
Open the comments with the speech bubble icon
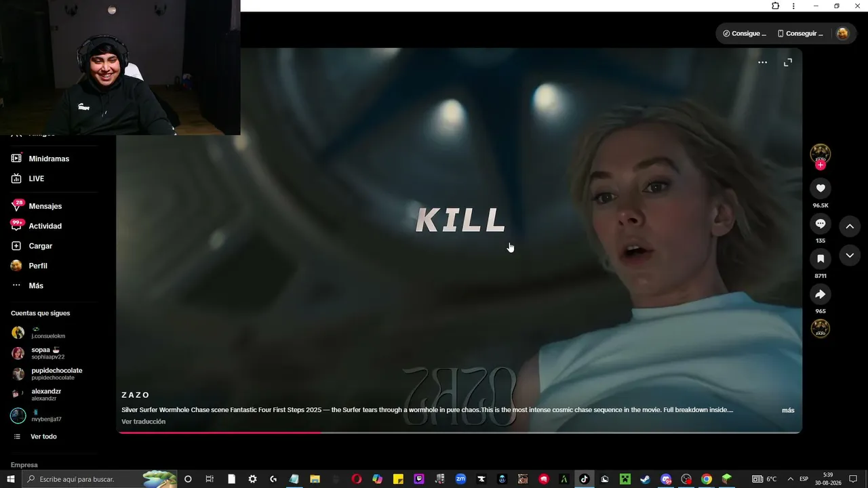(821, 224)
